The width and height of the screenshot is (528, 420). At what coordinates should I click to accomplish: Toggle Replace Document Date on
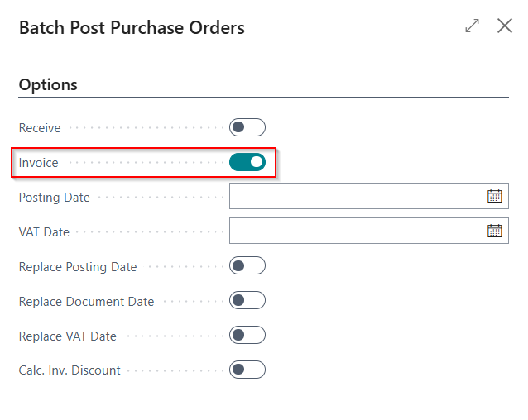[247, 300]
